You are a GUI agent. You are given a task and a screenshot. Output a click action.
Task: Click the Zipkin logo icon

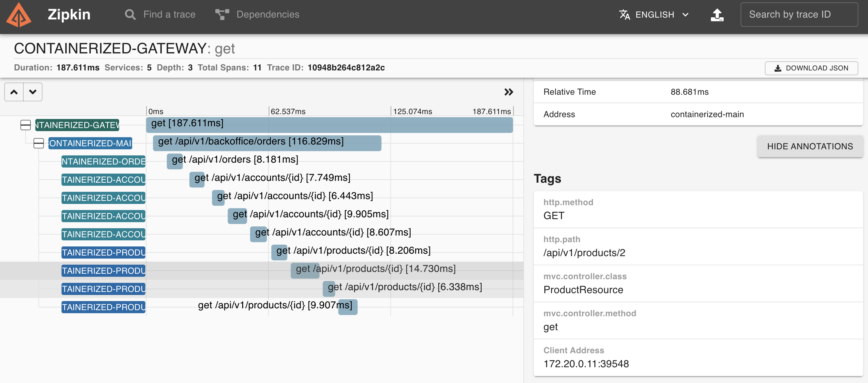click(19, 15)
